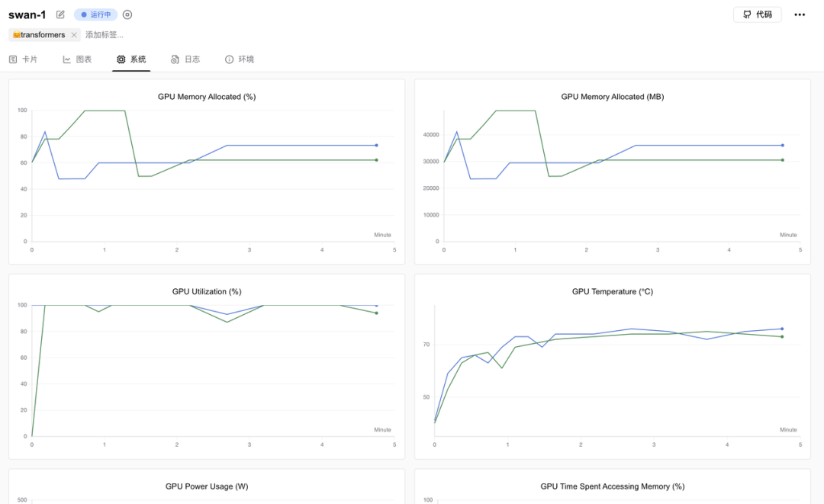
Task: Click the green endpoint in GPU Memory Allocated (%)
Action: pos(376,160)
